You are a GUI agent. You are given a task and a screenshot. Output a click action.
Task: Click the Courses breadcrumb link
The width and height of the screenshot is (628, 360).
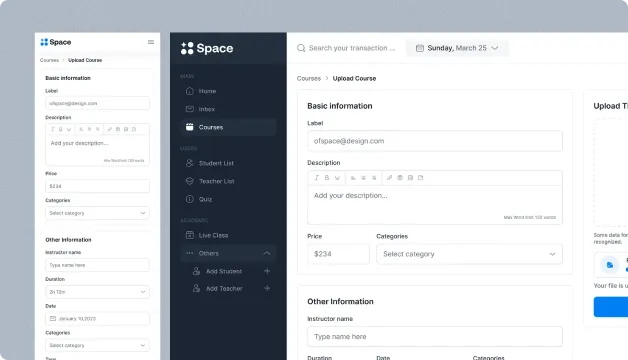309,78
